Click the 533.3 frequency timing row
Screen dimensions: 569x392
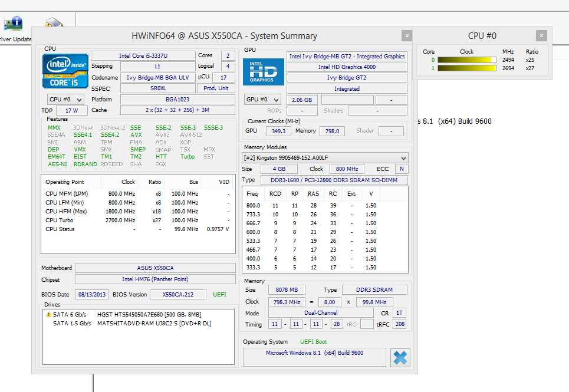325,241
